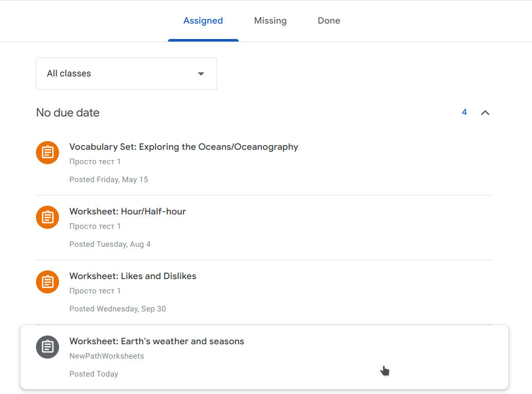This screenshot has width=532, height=394.
Task: Collapse the No due date section
Action: 485,112
